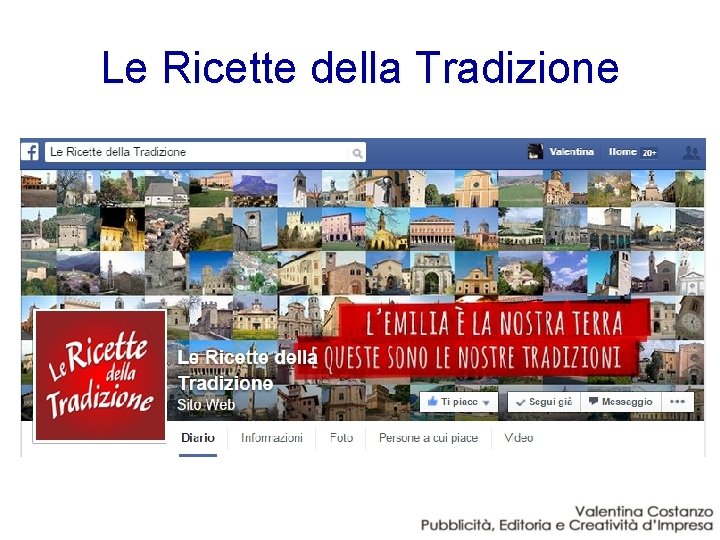The image size is (720, 540).
Task: Click the speech bubble icon on Messaggio
Action: tap(593, 401)
